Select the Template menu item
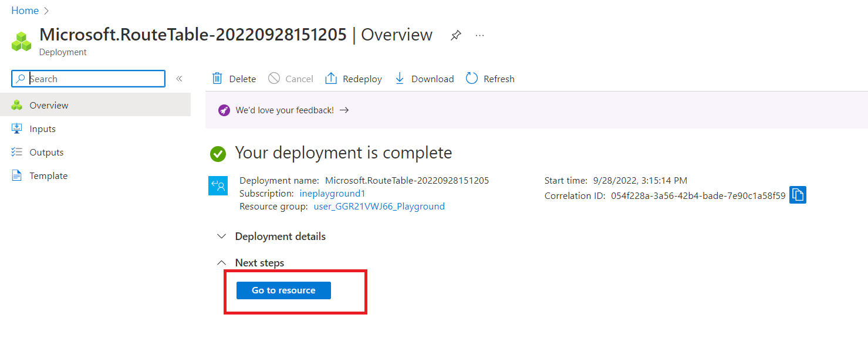 point(48,176)
